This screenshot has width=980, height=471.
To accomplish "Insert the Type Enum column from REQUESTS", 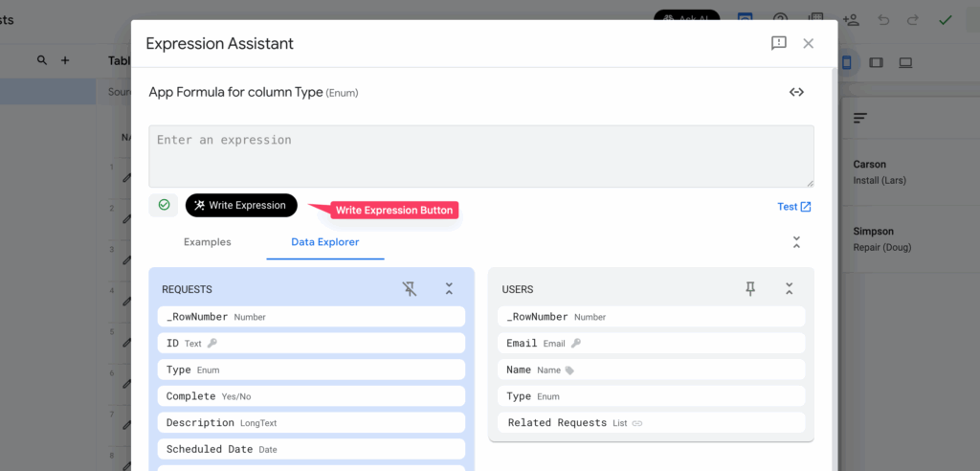I will click(x=311, y=370).
